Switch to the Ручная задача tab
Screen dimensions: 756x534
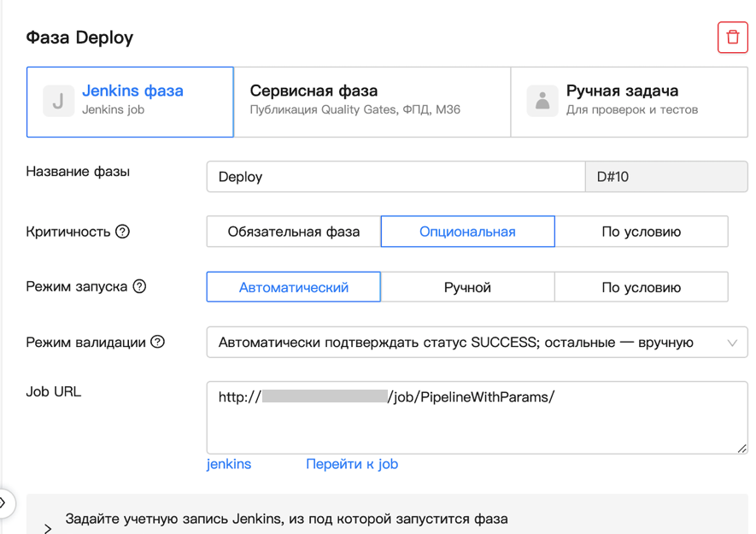pos(630,101)
